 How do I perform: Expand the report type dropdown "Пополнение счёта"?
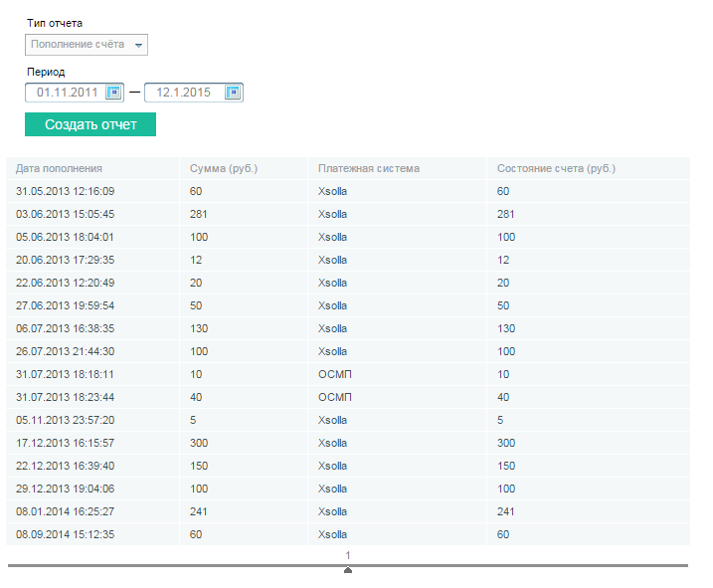tap(87, 45)
